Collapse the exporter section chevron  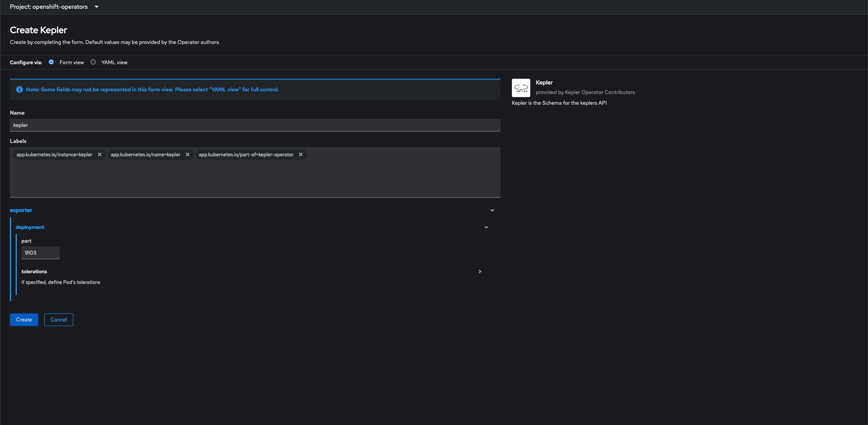click(x=492, y=210)
